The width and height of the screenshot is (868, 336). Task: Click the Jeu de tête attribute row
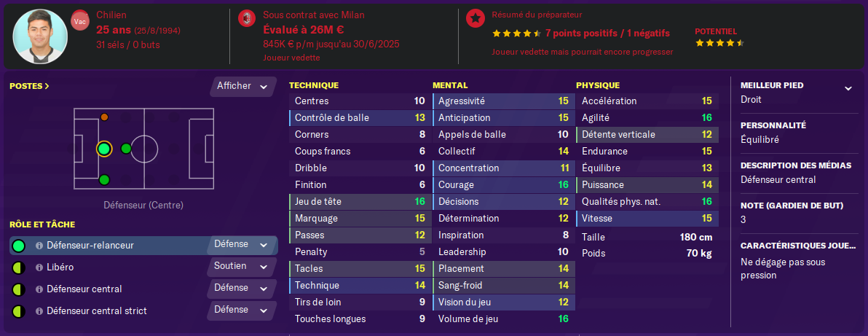360,202
